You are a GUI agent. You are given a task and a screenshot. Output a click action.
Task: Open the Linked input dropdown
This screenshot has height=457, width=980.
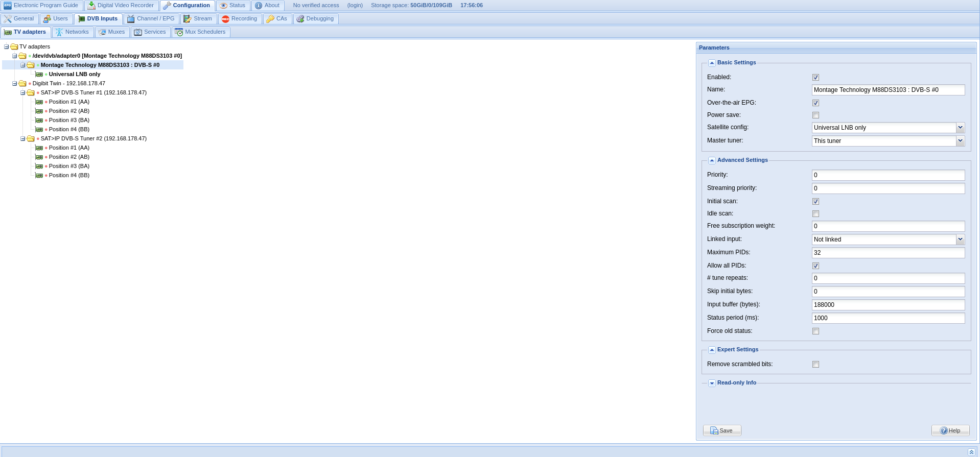tap(960, 239)
